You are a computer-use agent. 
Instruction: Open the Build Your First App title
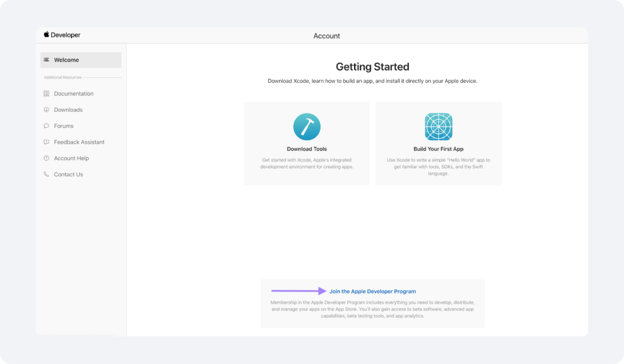(x=438, y=149)
